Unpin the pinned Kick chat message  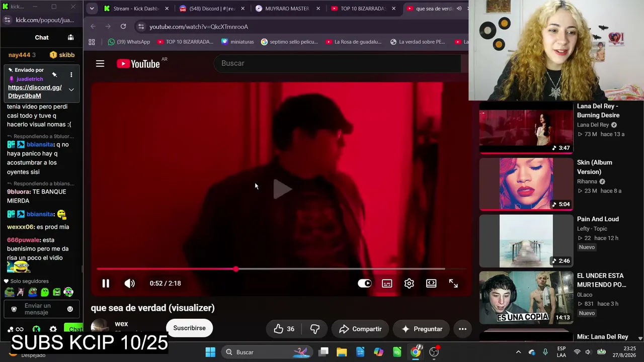54,75
